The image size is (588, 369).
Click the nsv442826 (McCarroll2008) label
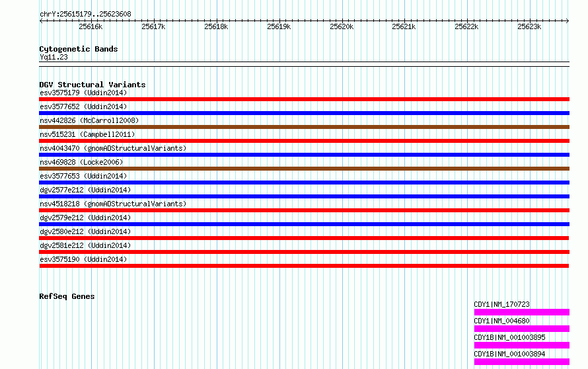[89, 120]
